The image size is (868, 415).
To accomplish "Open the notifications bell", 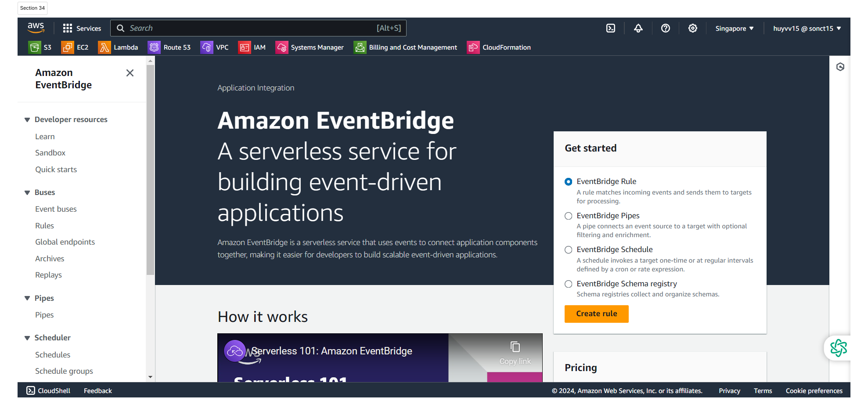I will tap(638, 28).
